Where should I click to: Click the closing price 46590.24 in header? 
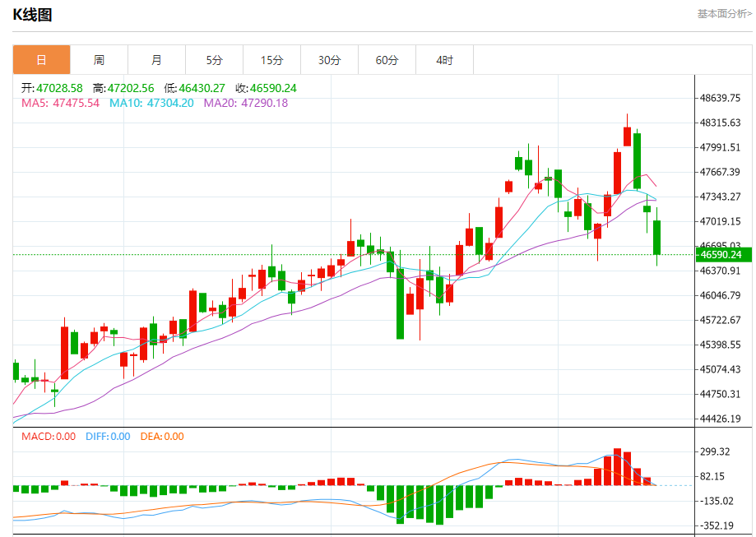(x=273, y=88)
